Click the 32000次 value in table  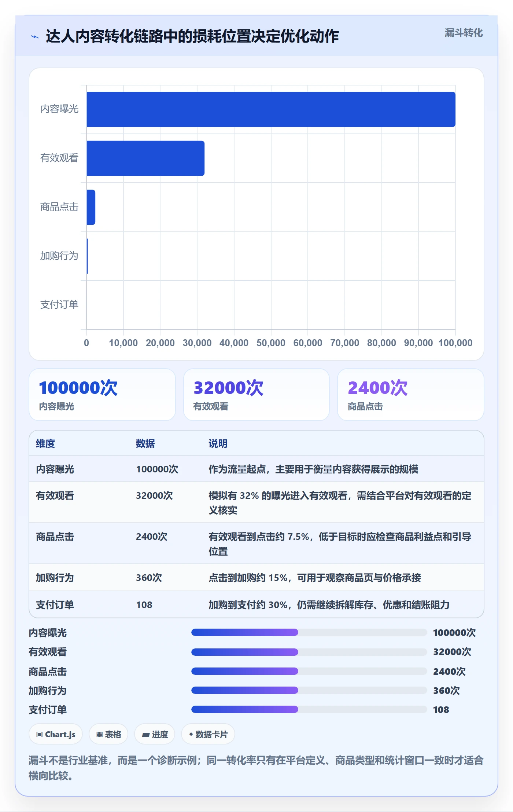[154, 495]
